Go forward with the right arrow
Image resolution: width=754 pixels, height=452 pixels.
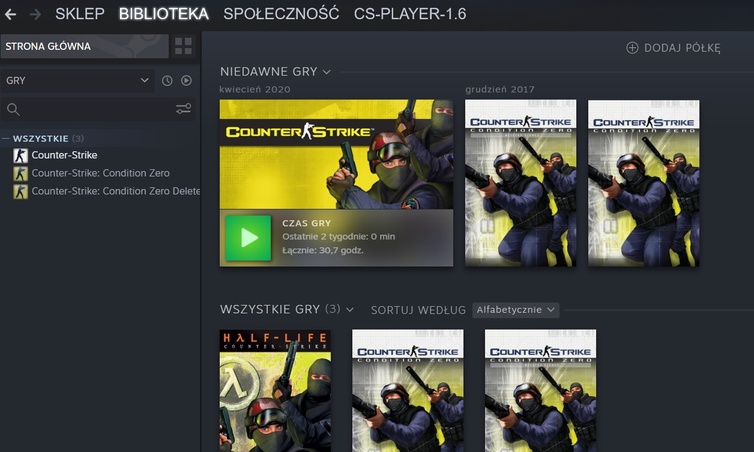[x=35, y=14]
